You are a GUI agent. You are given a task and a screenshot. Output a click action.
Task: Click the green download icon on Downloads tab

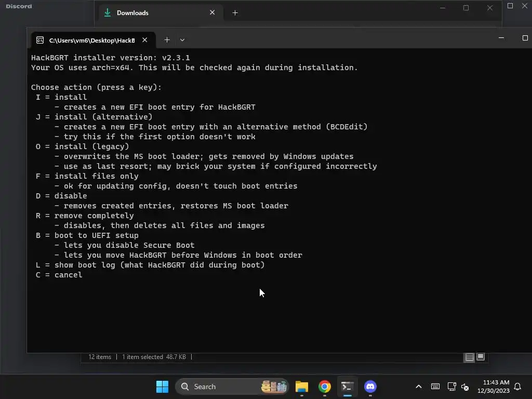(108, 12)
